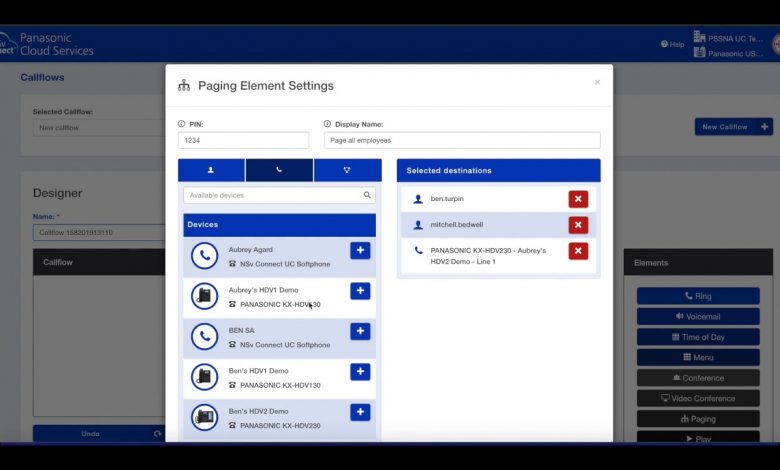Remove mitchell.bedwell from selected destinations

pos(578,225)
